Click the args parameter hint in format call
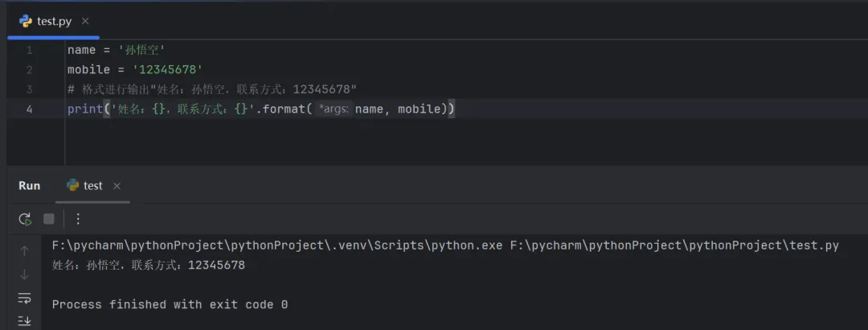This screenshot has width=868, height=330. coord(334,109)
